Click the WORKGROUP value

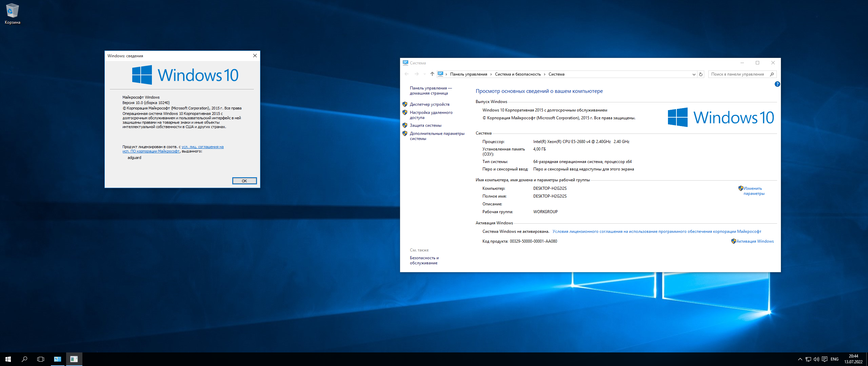click(x=545, y=212)
